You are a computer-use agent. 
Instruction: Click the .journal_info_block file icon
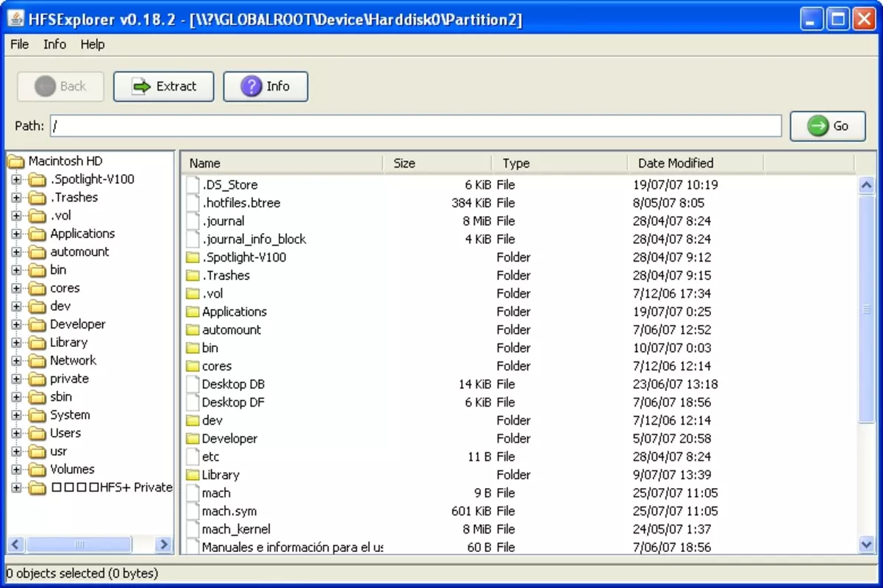pos(193,240)
